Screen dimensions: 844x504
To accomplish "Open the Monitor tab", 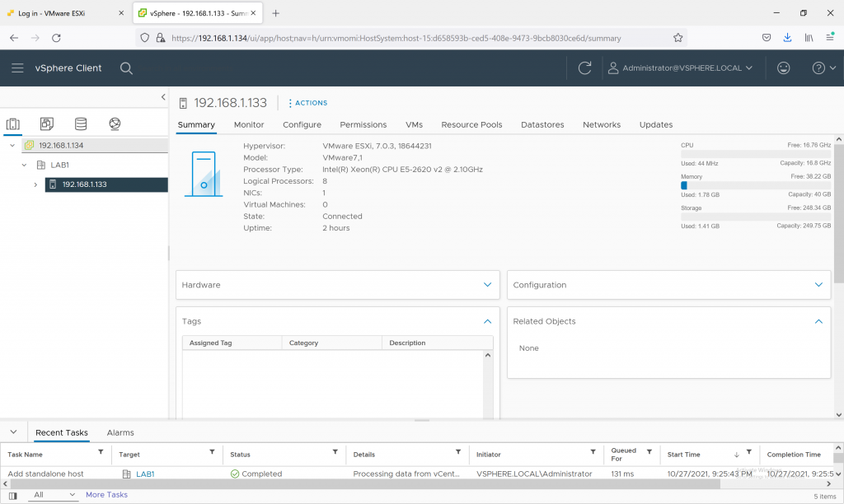I will (x=249, y=124).
